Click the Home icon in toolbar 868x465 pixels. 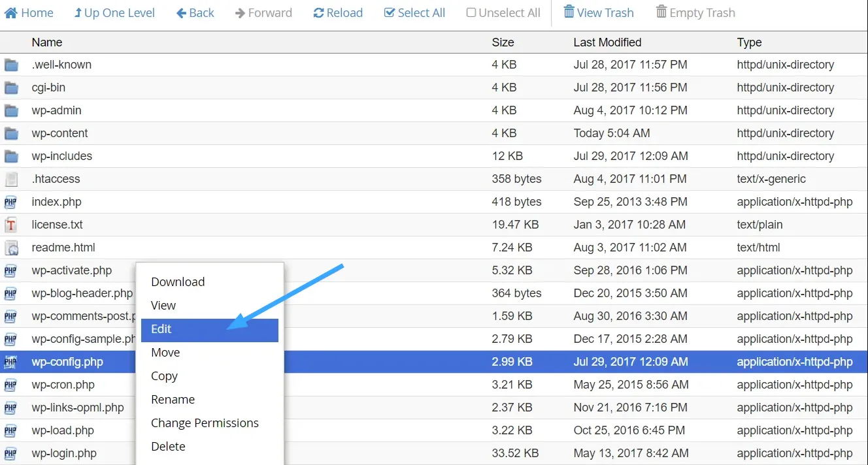[x=11, y=12]
